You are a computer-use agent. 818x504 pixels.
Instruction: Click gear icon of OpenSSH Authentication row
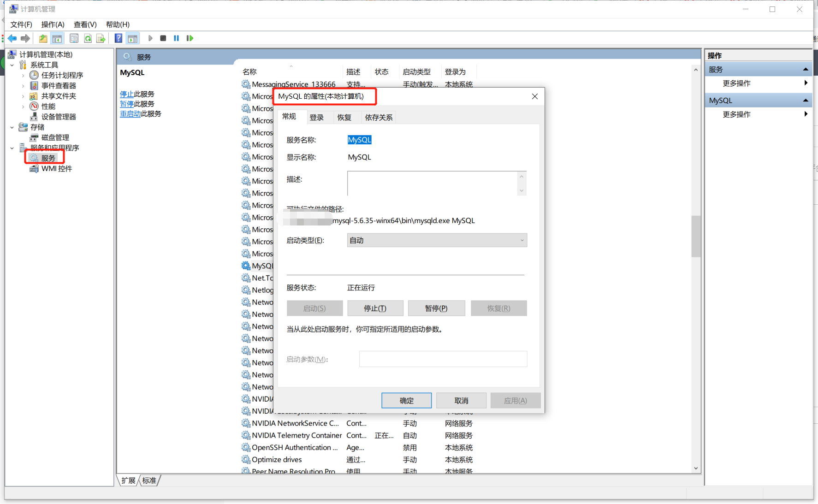point(246,447)
